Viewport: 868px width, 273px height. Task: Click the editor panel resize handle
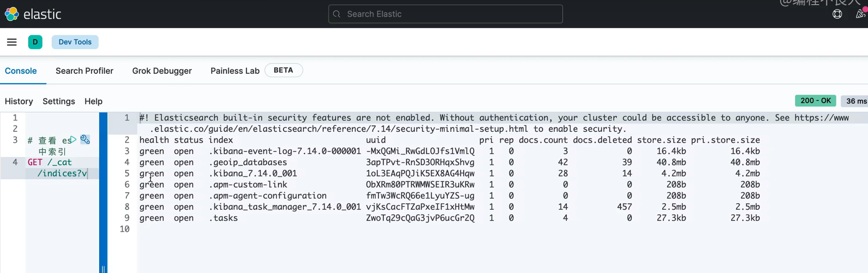(x=103, y=193)
